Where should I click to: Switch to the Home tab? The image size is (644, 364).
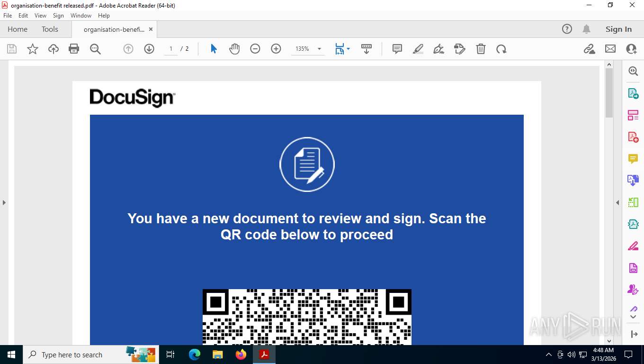[18, 29]
